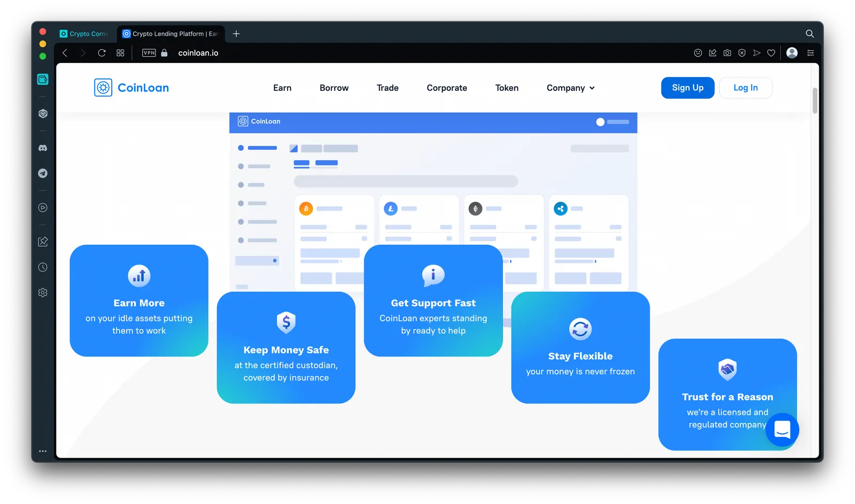Click the site security lock icon
Image resolution: width=855 pixels, height=504 pixels.
pos(165,53)
